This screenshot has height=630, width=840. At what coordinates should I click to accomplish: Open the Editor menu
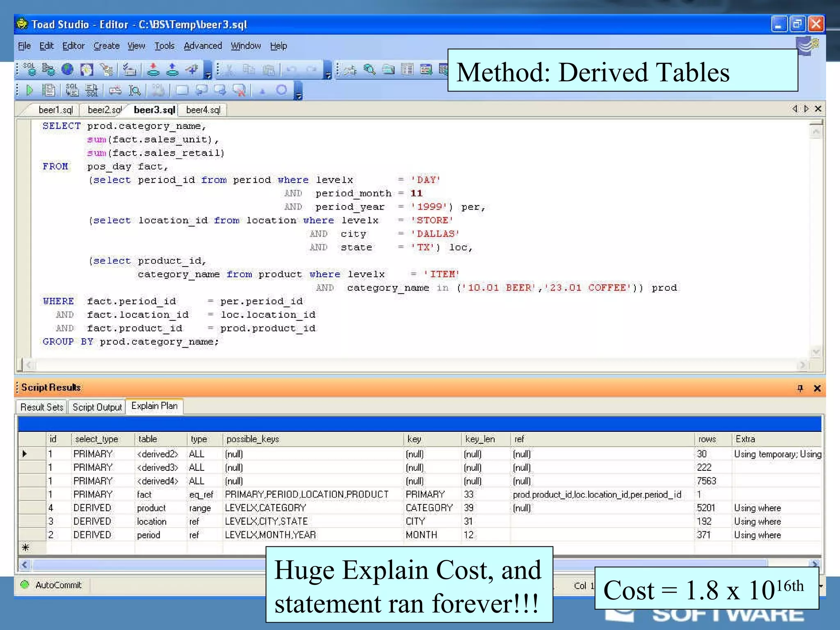point(73,46)
